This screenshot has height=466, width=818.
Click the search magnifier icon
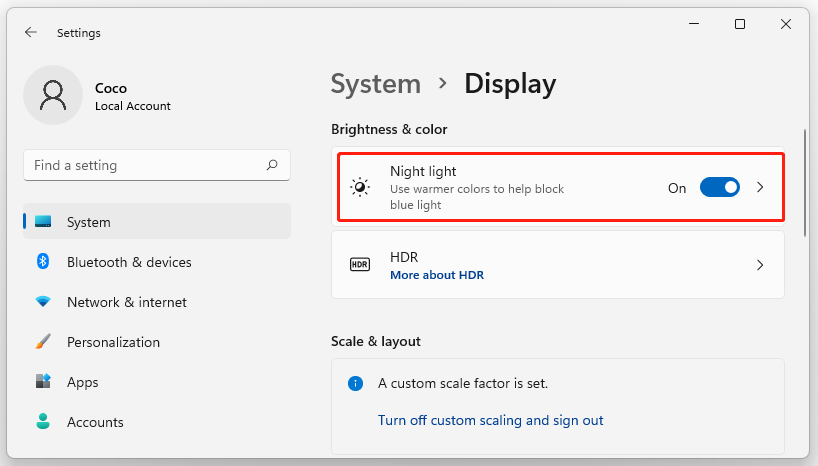(x=272, y=165)
